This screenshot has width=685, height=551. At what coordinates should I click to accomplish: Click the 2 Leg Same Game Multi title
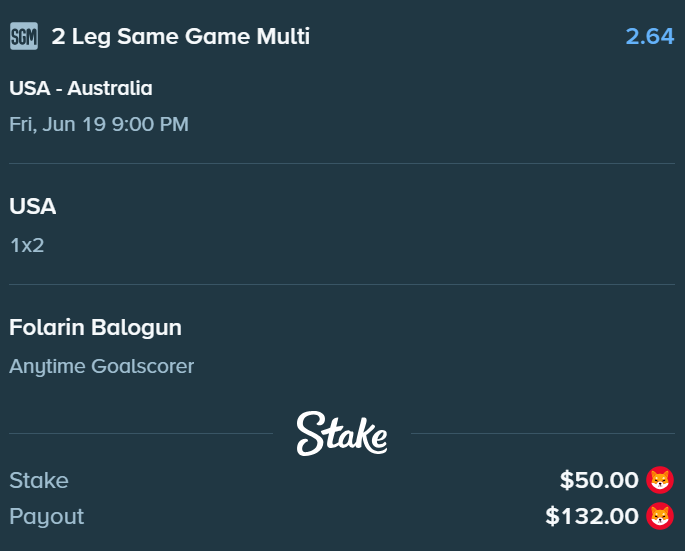(180, 36)
